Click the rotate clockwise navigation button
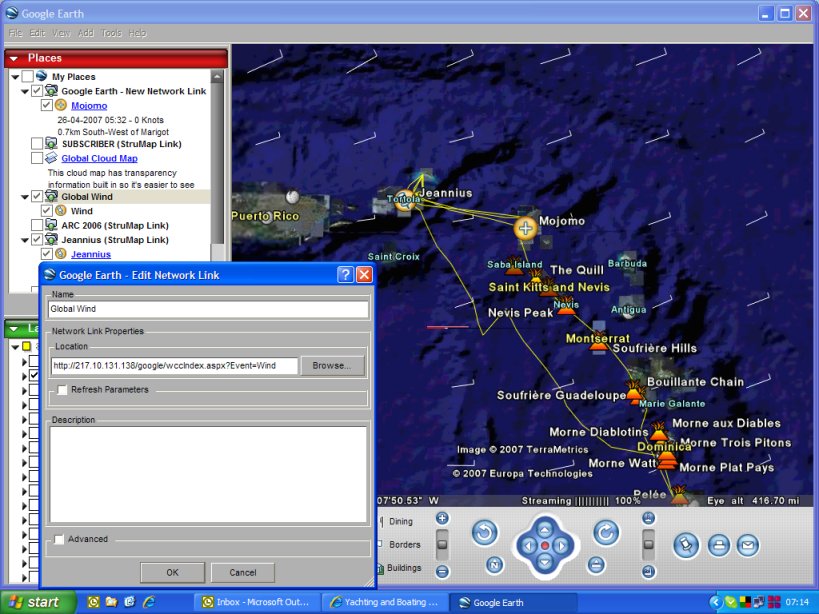 606,532
